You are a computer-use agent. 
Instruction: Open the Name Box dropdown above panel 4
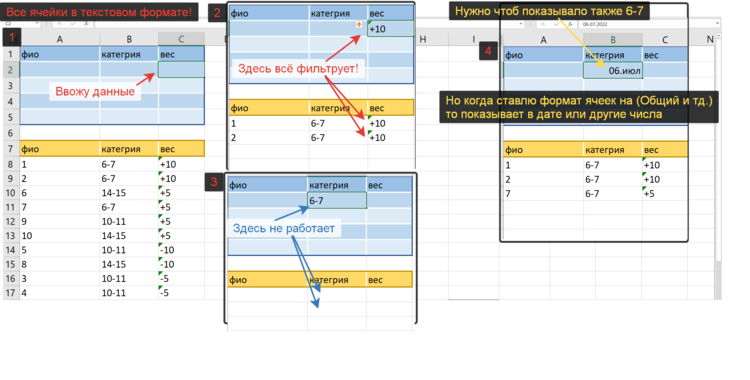point(520,24)
